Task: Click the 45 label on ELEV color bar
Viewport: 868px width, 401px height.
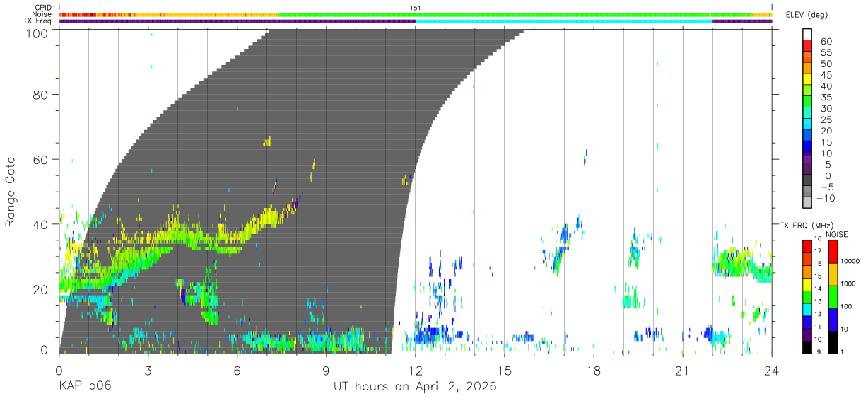Action: (826, 75)
